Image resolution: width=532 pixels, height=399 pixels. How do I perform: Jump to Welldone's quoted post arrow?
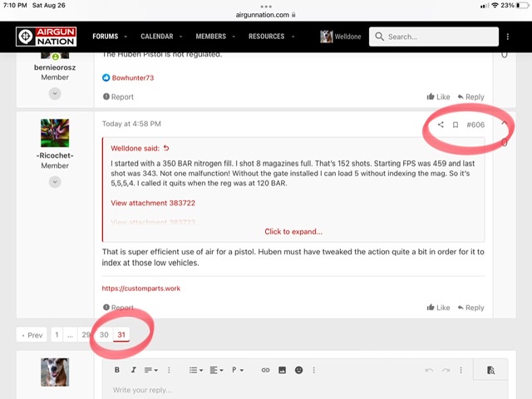coord(166,148)
